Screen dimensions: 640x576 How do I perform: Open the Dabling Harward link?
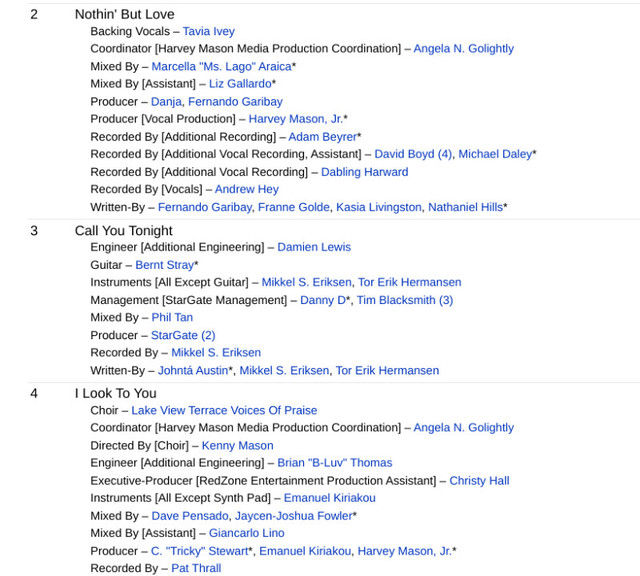coord(364,172)
